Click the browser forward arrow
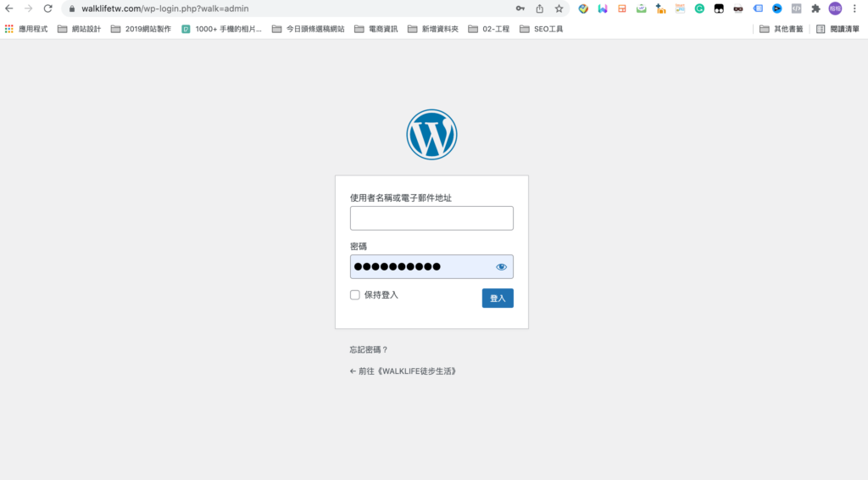Screen dimensions: 868x480 point(28,8)
